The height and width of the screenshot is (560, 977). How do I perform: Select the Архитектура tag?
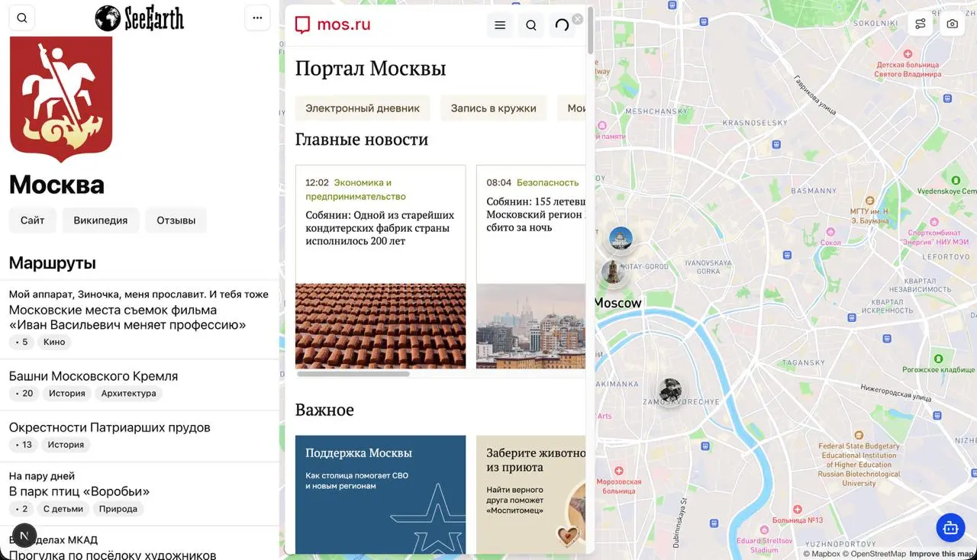(x=129, y=394)
